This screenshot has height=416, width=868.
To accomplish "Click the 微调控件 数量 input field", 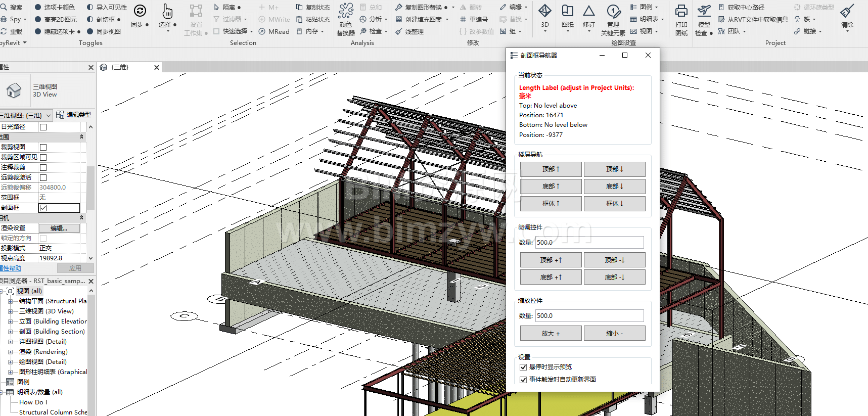I will pyautogui.click(x=589, y=243).
